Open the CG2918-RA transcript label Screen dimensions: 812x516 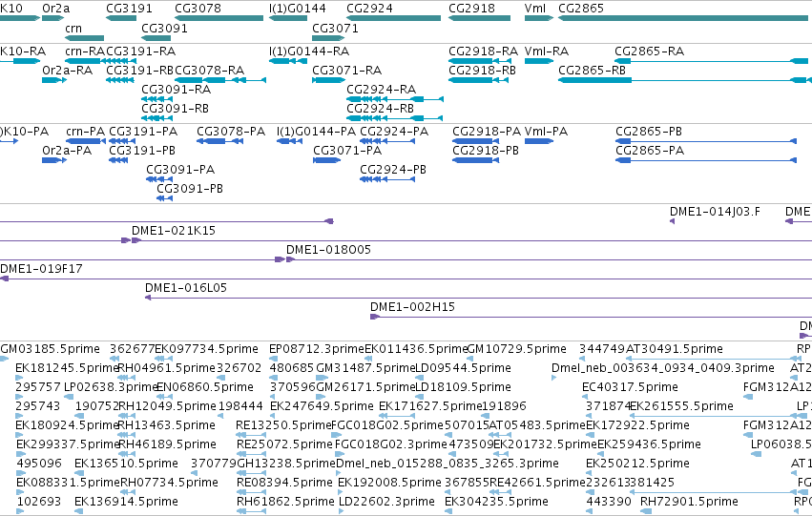pos(483,52)
